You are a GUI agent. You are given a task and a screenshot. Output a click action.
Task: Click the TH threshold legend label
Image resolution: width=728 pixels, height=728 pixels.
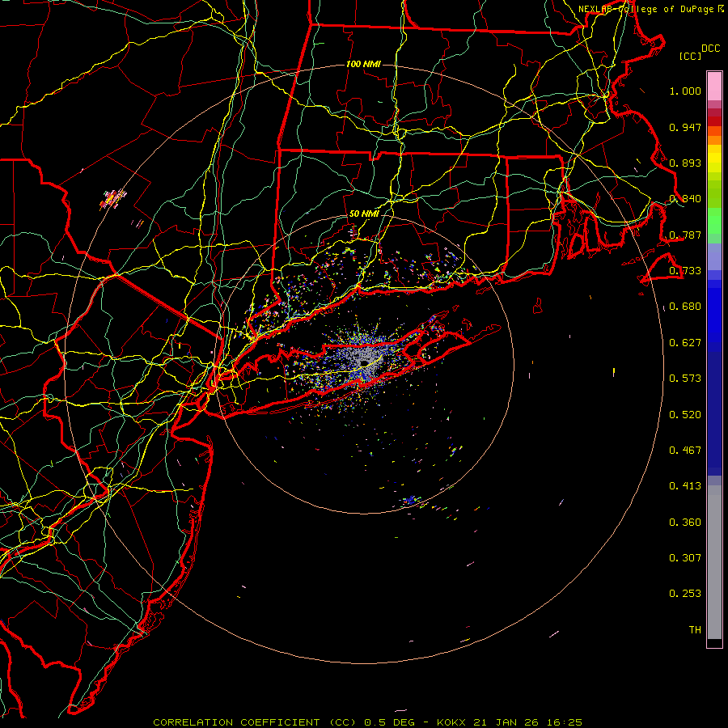point(695,630)
